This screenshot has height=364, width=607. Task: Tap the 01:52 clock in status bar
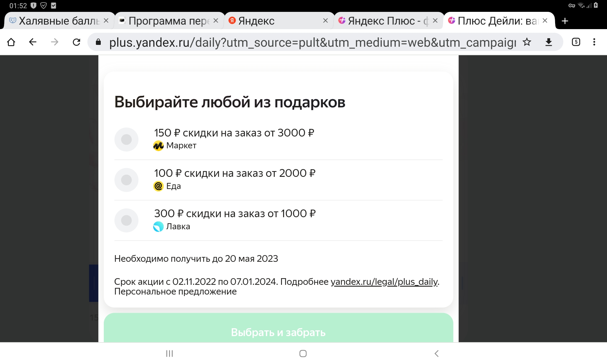pos(18,6)
